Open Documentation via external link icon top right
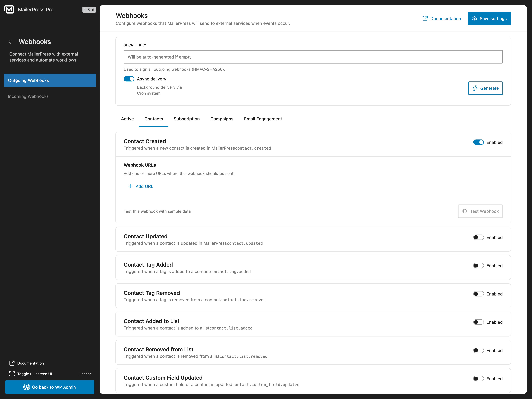This screenshot has width=532, height=399. 425,18
